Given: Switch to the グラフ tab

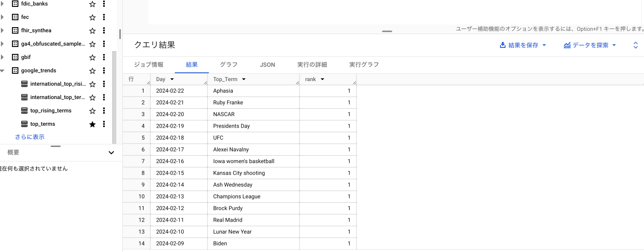Looking at the screenshot, I should pos(229,64).
